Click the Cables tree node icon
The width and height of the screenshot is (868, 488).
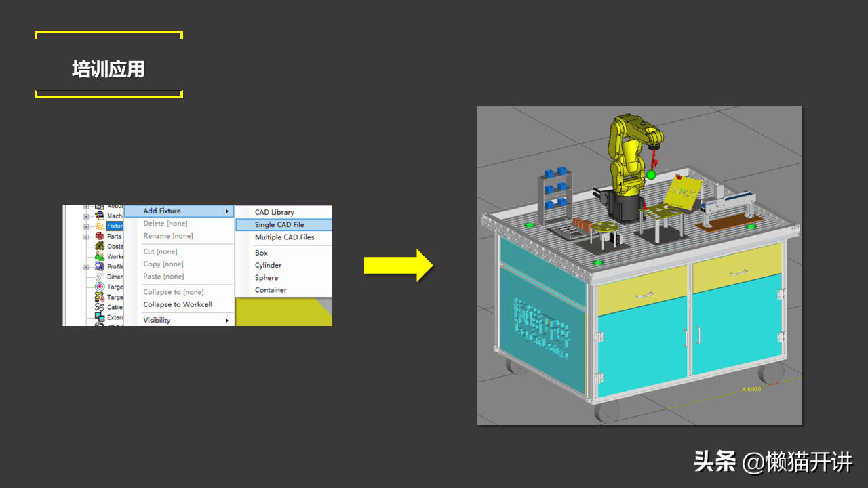point(100,307)
